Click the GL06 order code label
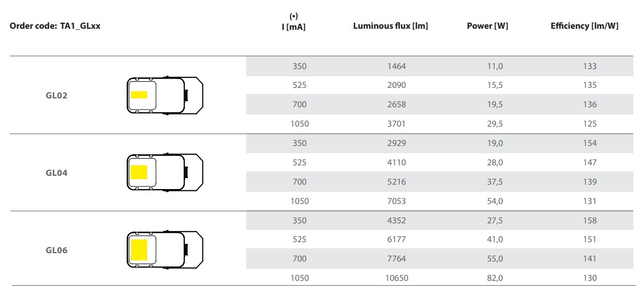Screen dimensions: 644x298 pyautogui.click(x=56, y=250)
